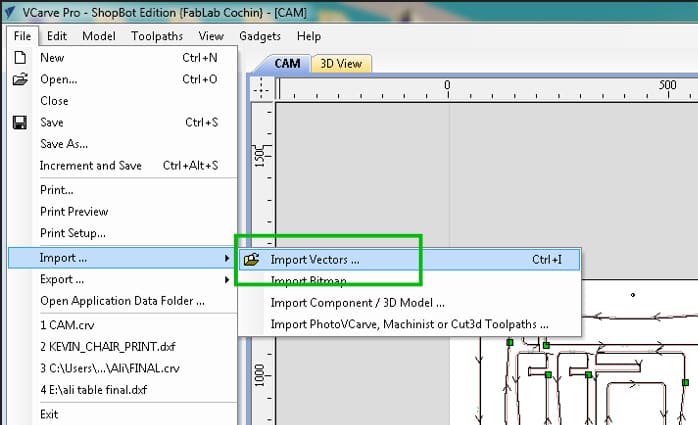
Task: Open the Edit menu
Action: point(57,36)
